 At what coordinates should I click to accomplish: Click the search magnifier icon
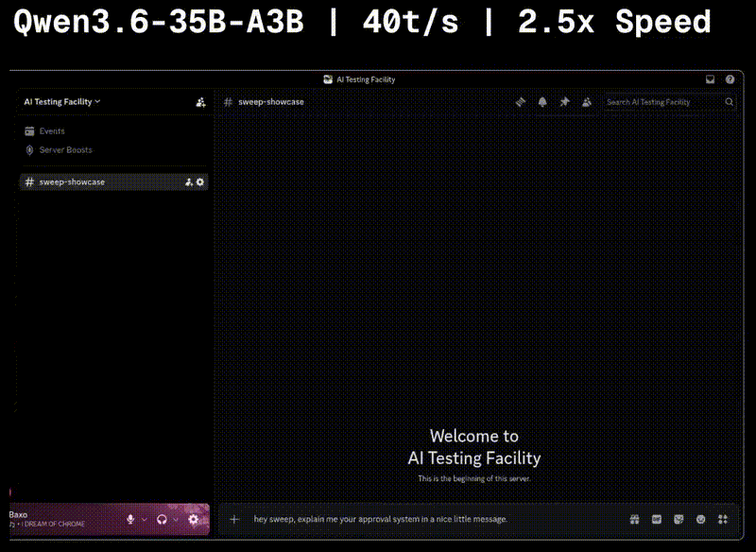point(729,102)
